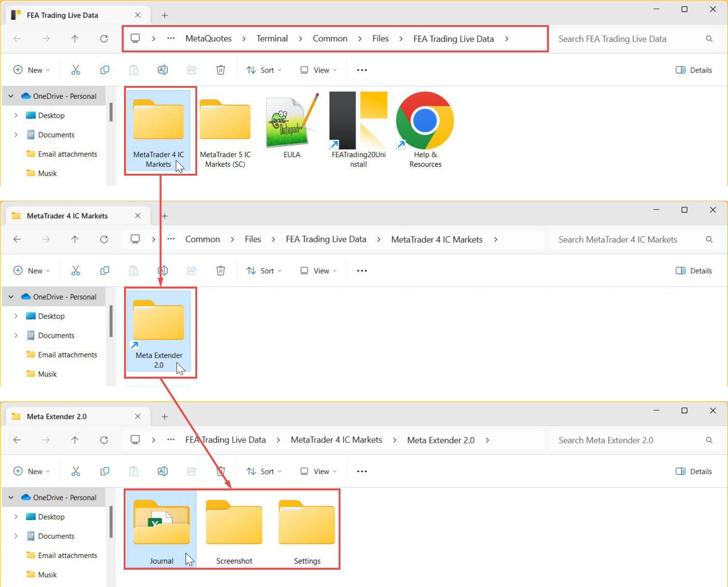Viewport: 728px width, 587px height.
Task: Open View dropdown in MetaTrader 4 IC Markets window
Action: coord(319,271)
